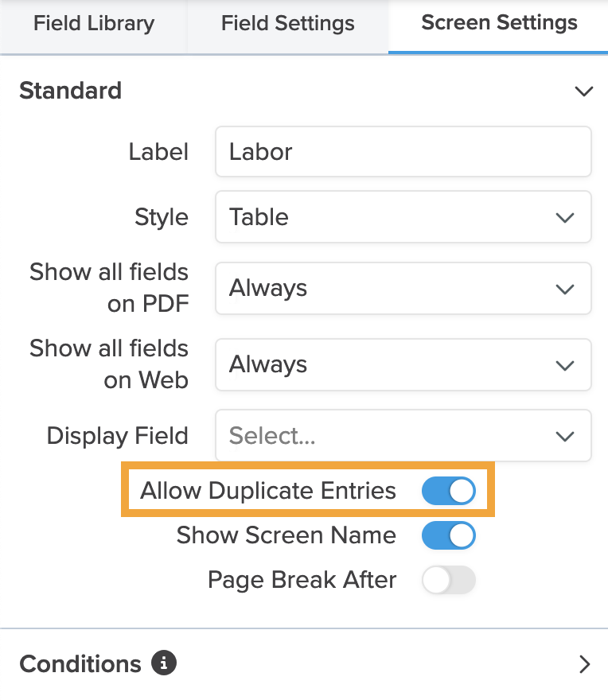Enable Page Break After toggle
The height and width of the screenshot is (700, 608).
coord(449,580)
